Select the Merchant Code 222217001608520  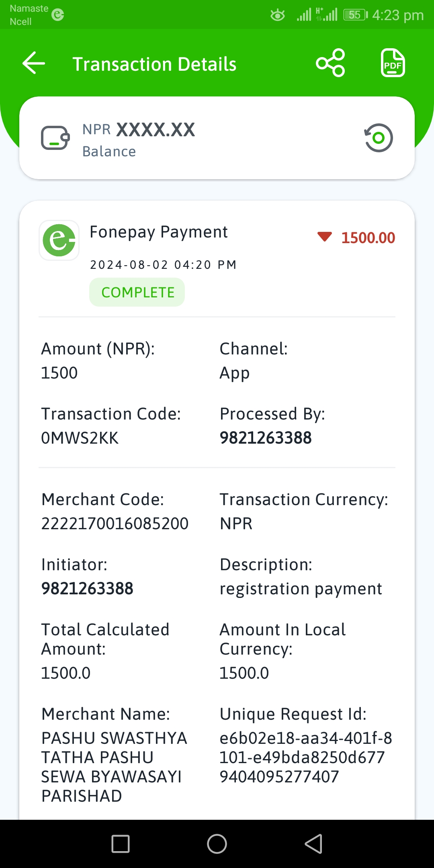coord(115,524)
